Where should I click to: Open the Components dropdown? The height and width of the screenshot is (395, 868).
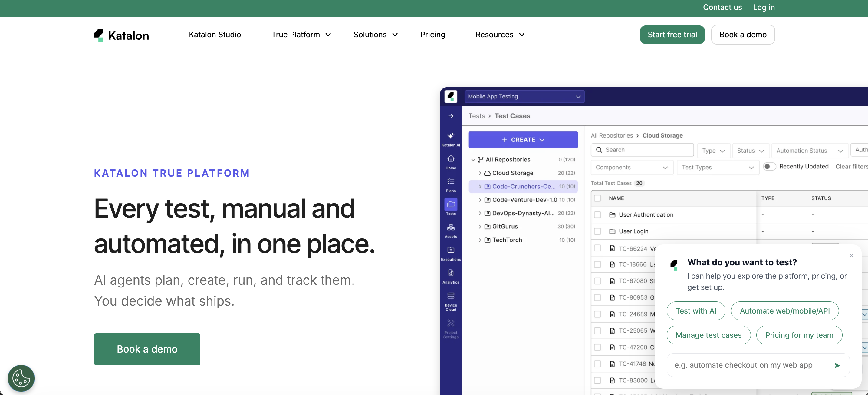[x=632, y=168]
